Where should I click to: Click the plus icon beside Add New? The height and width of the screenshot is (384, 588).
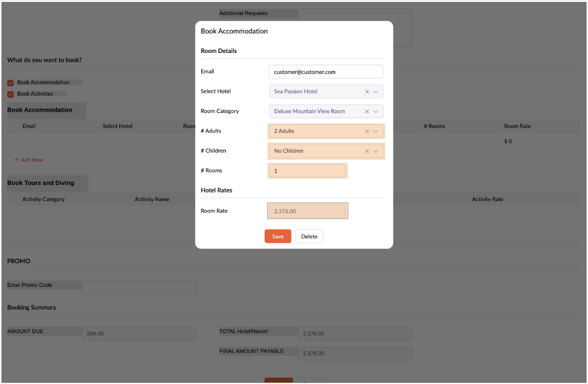click(16, 160)
